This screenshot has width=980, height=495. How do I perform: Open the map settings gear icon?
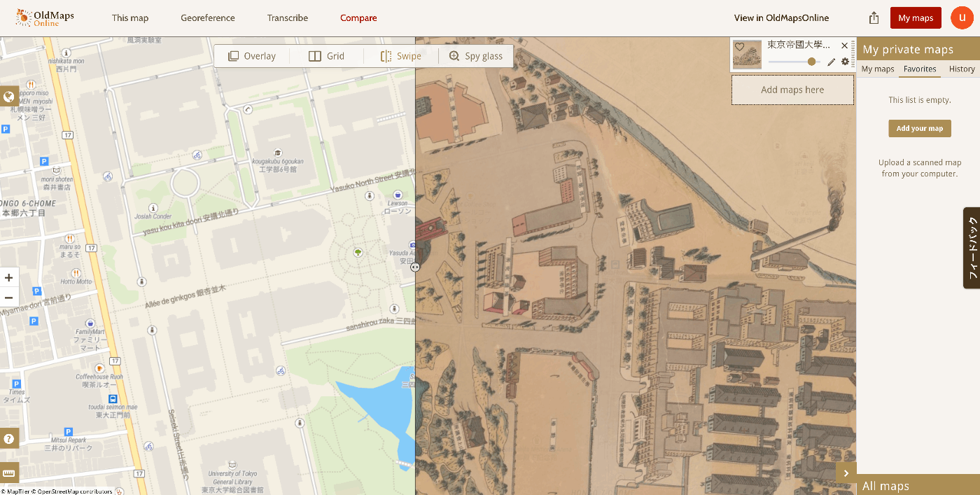pyautogui.click(x=845, y=62)
